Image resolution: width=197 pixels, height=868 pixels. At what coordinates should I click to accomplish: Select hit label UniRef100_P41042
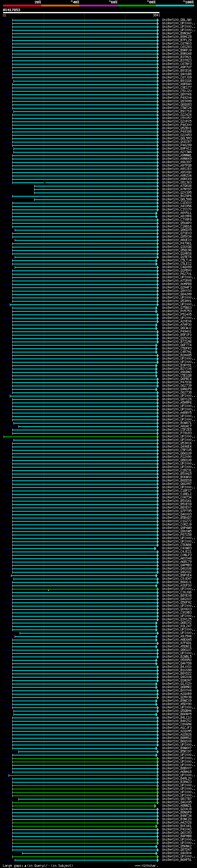177,829
